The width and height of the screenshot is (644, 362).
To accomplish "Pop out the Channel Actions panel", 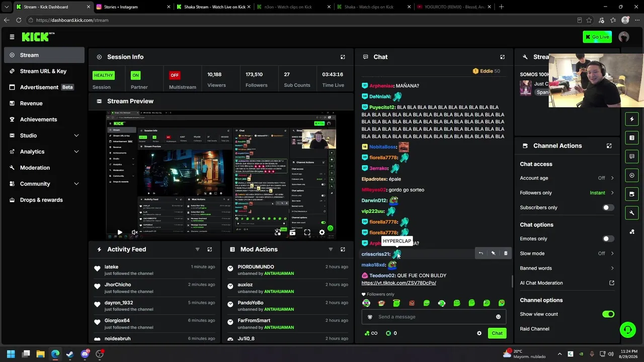I will coord(609,146).
